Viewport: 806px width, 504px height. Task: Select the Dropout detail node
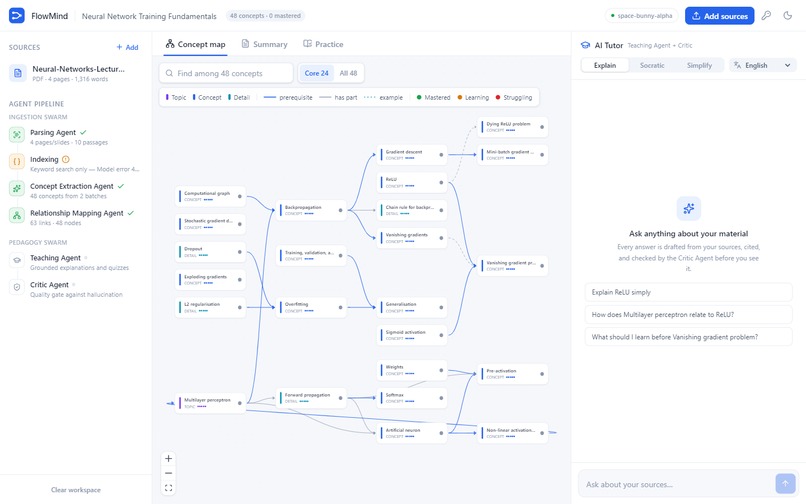tap(210, 251)
